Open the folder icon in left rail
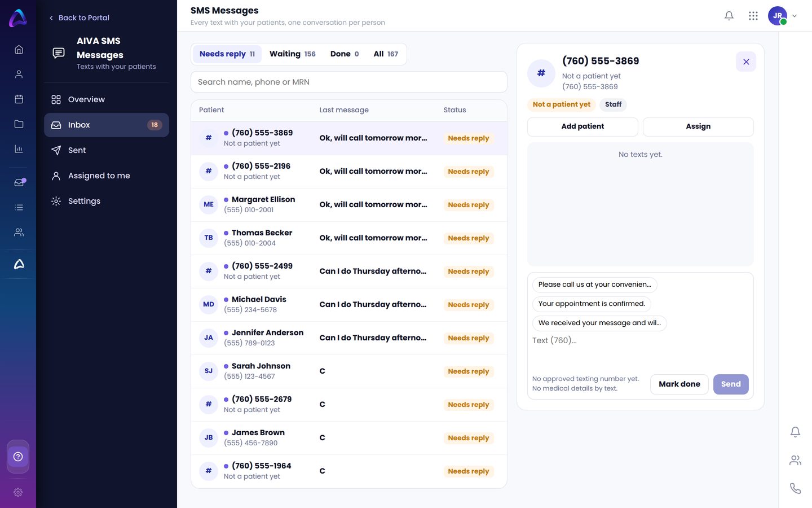812x508 pixels. (19, 124)
